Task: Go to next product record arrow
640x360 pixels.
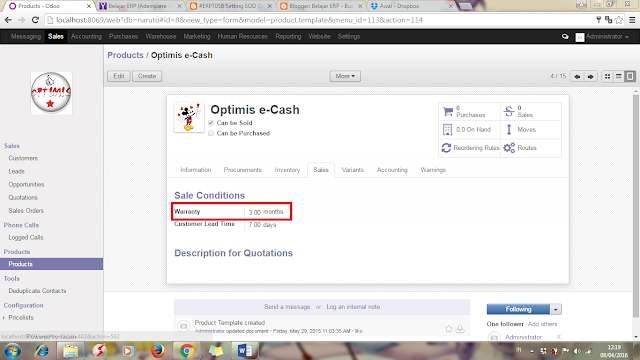Action: [591, 76]
